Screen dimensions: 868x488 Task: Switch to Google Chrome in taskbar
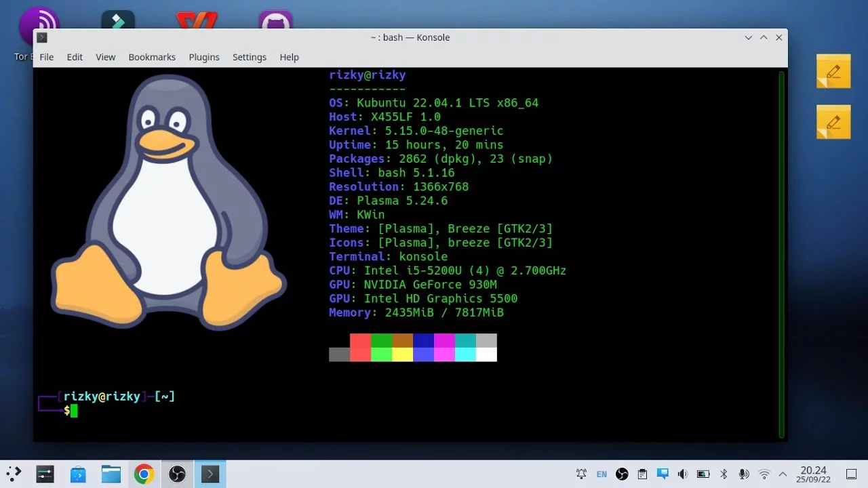point(143,474)
